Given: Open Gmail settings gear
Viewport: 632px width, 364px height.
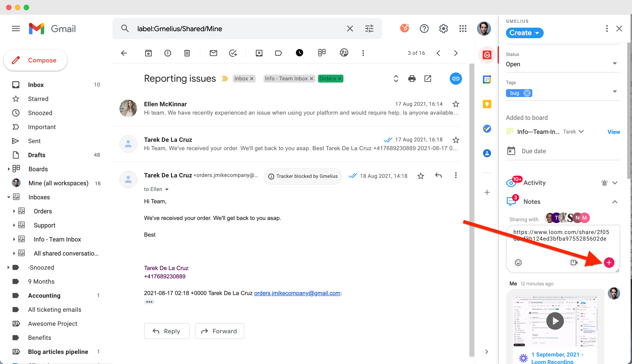Looking at the screenshot, I should tap(444, 29).
